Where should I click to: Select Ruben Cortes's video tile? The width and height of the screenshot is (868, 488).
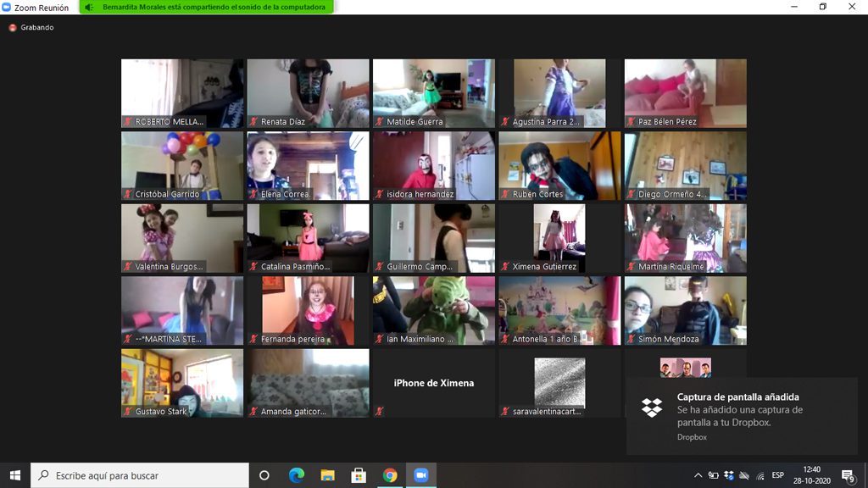pos(559,165)
